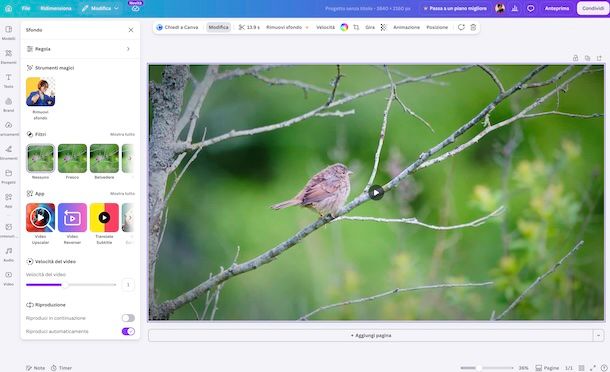Click the Condividi button
This screenshot has height=372, width=610.
(592, 8)
